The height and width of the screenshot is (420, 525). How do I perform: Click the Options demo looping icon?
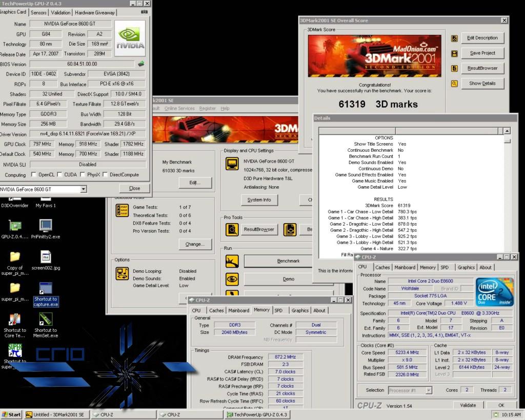tap(122, 274)
